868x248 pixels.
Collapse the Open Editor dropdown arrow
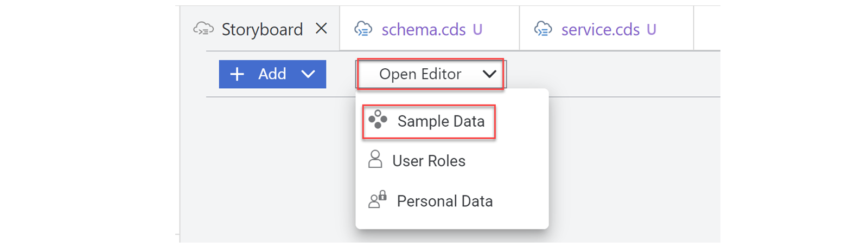(489, 74)
